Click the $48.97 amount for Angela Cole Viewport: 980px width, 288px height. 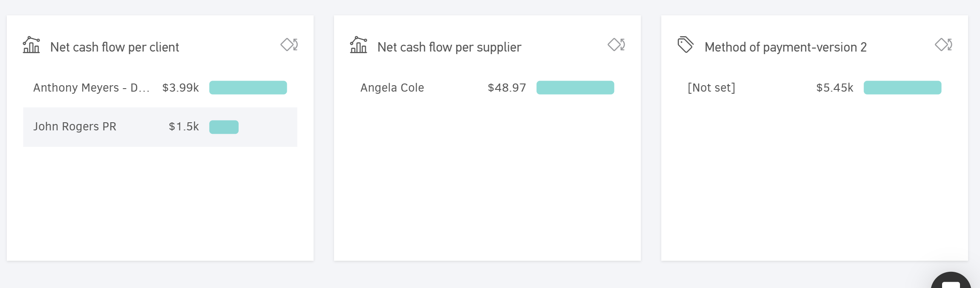(x=507, y=88)
